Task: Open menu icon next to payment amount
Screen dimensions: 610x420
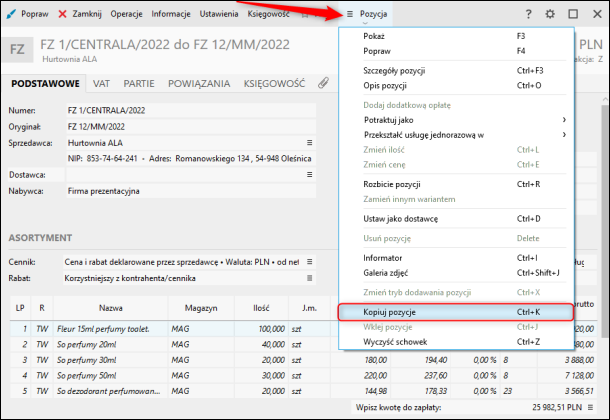Action: [591, 408]
